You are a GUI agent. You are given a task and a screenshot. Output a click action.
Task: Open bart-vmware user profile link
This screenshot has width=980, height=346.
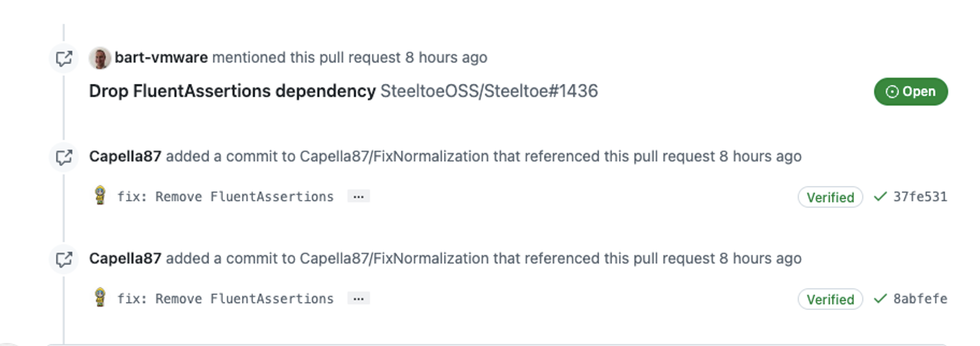161,58
